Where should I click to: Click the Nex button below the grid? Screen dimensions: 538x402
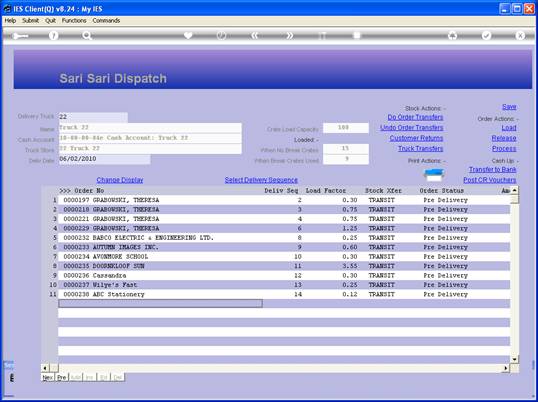point(47,377)
